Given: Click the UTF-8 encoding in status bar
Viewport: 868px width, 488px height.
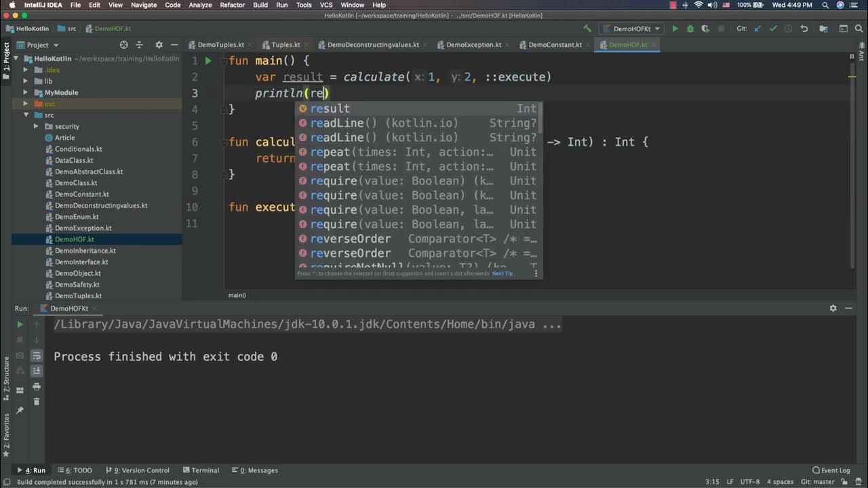Looking at the screenshot, I should pos(750,482).
